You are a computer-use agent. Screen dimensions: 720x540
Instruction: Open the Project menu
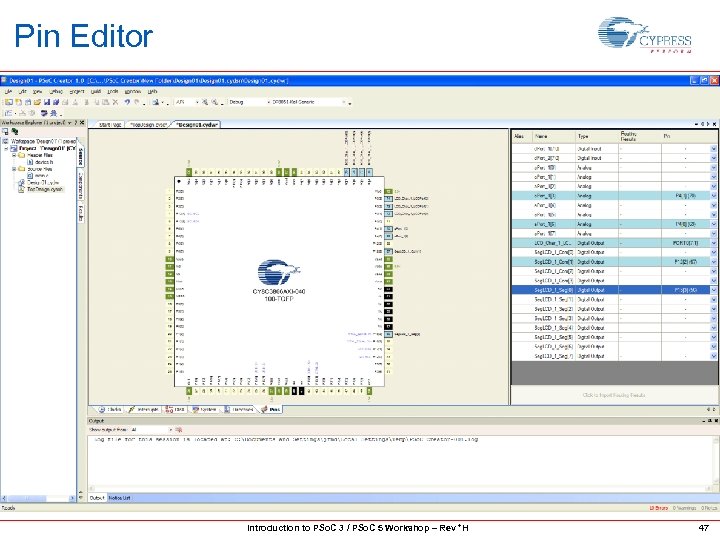point(77,91)
